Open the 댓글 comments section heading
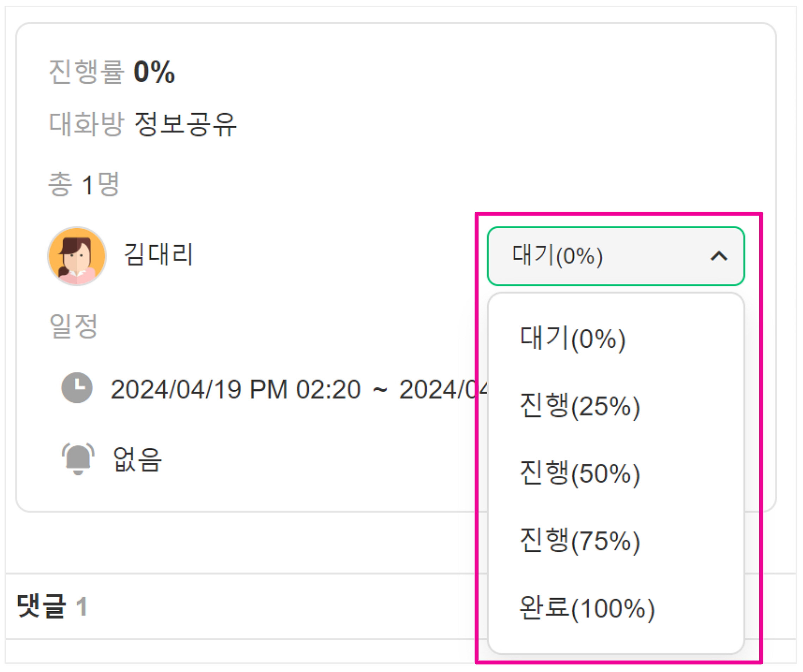803x672 pixels. pyautogui.click(x=41, y=606)
